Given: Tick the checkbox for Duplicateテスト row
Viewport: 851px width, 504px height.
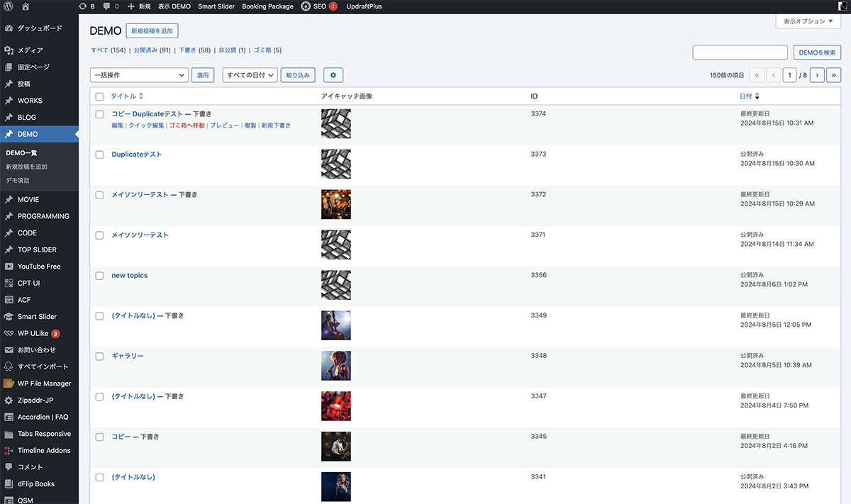Looking at the screenshot, I should (99, 155).
